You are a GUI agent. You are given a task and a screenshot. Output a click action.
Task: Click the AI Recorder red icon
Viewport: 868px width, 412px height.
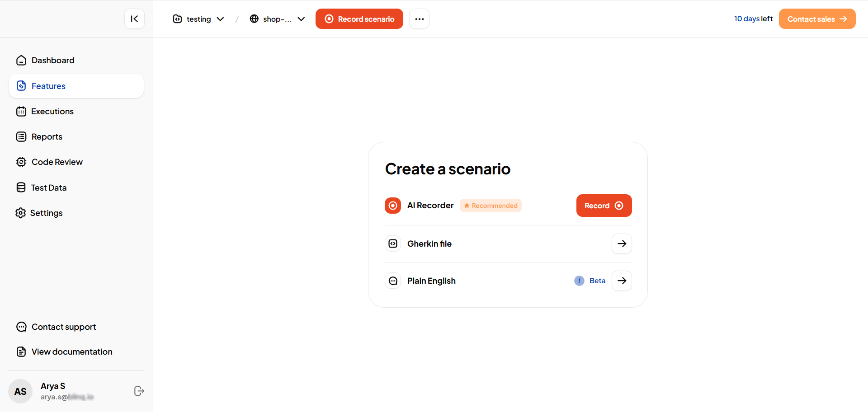click(393, 206)
